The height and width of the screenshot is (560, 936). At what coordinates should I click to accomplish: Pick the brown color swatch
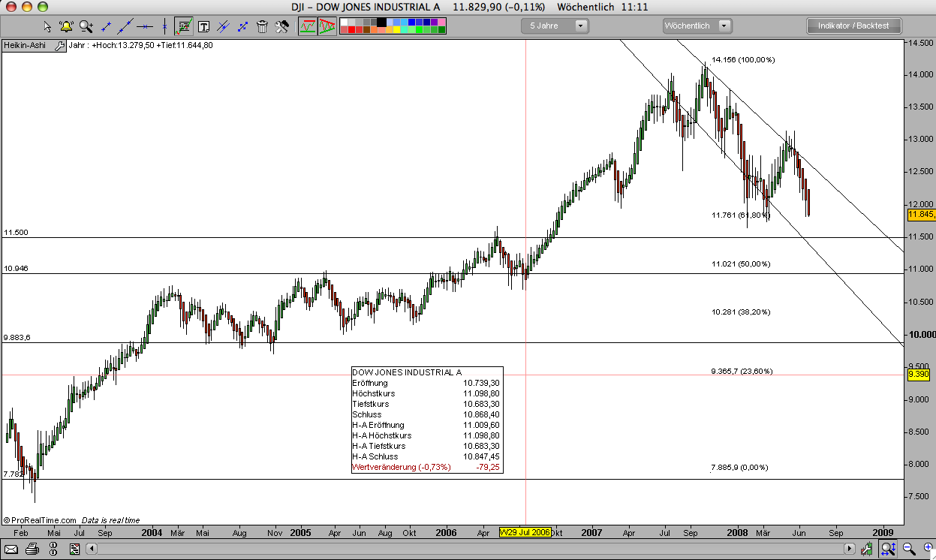367,30
